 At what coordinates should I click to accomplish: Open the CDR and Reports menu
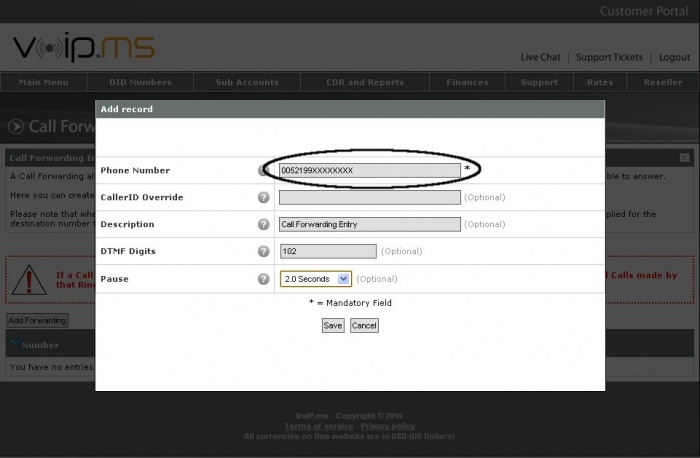pyautogui.click(x=365, y=82)
